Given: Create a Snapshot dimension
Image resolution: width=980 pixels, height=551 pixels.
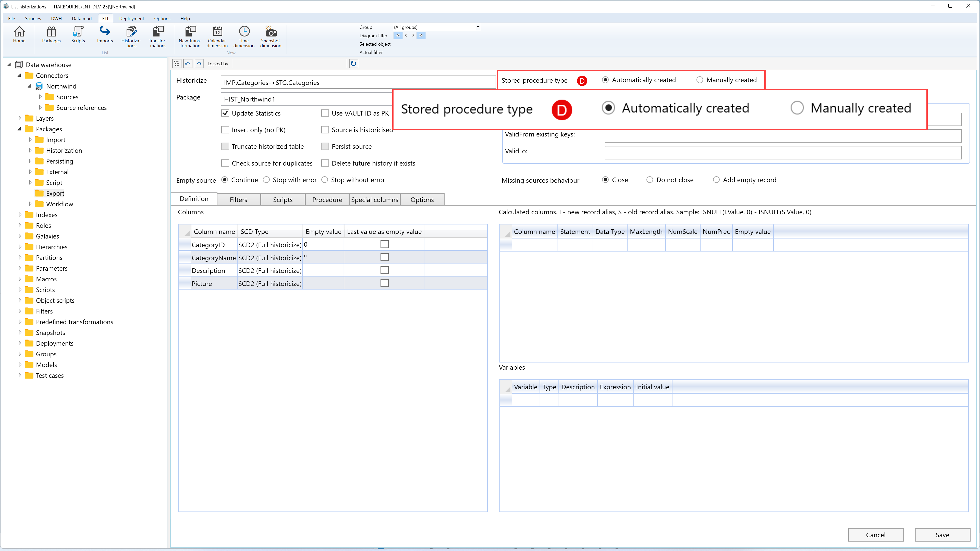Looking at the screenshot, I should point(271,37).
